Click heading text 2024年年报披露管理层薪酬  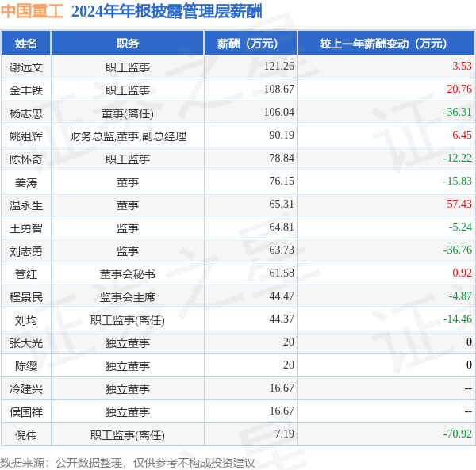tap(167, 12)
